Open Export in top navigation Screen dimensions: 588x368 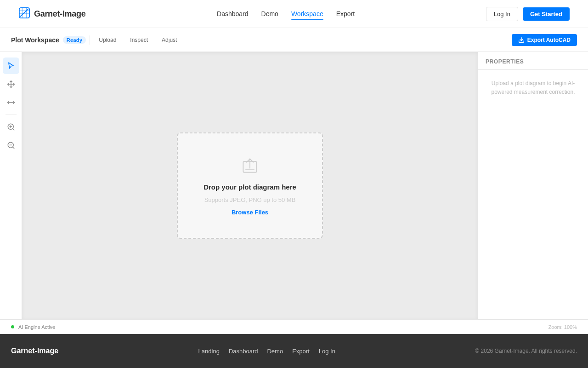pos(345,14)
